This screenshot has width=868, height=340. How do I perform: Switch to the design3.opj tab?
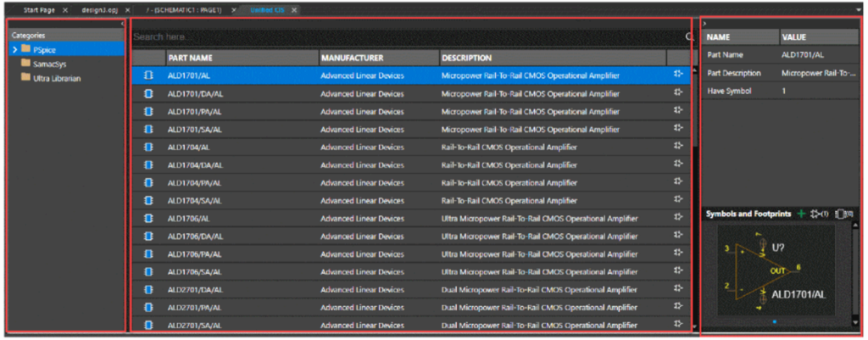point(97,9)
